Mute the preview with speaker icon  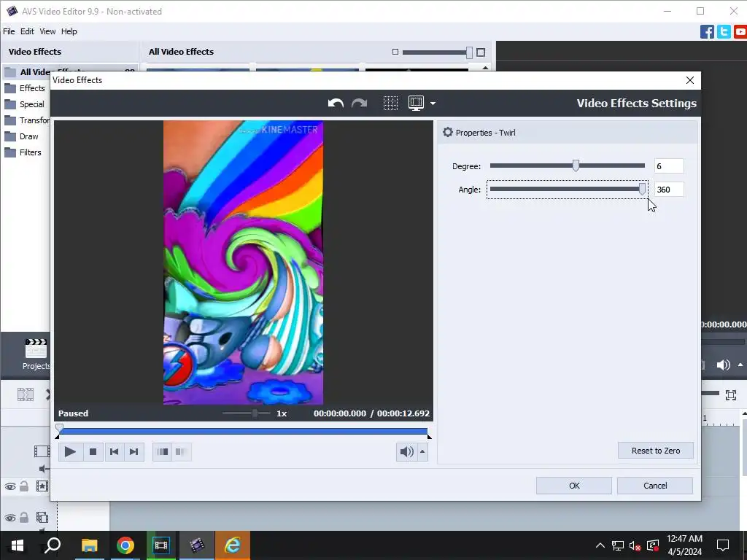tap(406, 452)
